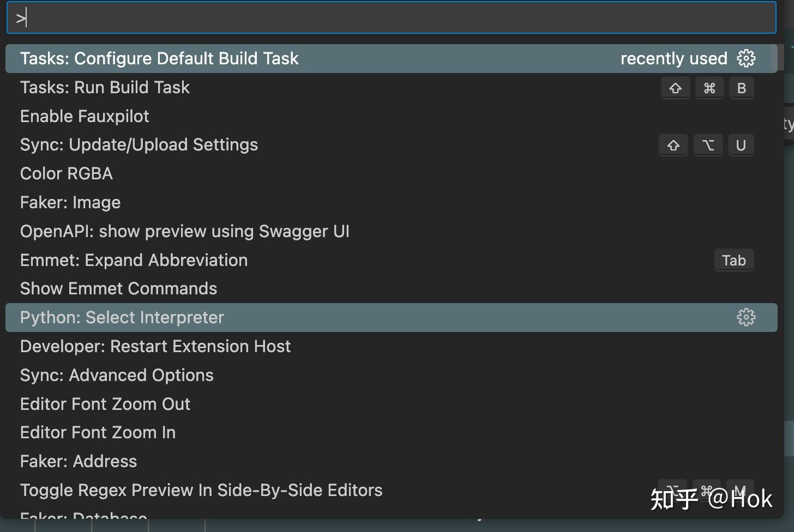
Task: Click the Shift key badge for Tasks: Run Build Task
Action: pyautogui.click(x=675, y=87)
